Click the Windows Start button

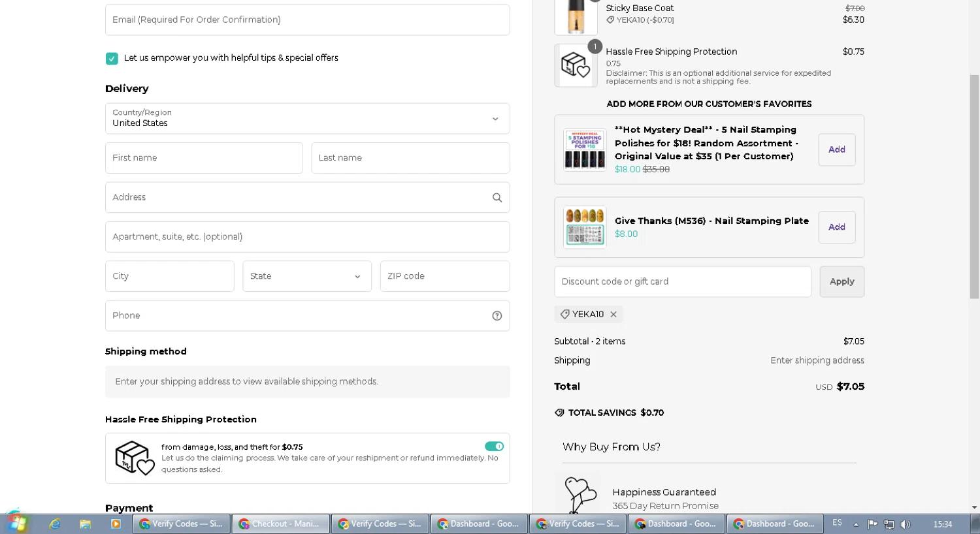point(16,523)
